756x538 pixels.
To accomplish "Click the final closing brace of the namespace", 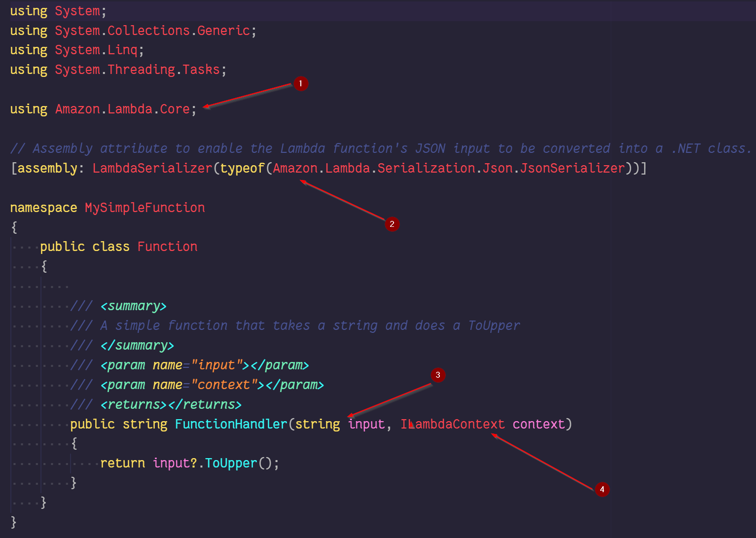I will pos(13,522).
